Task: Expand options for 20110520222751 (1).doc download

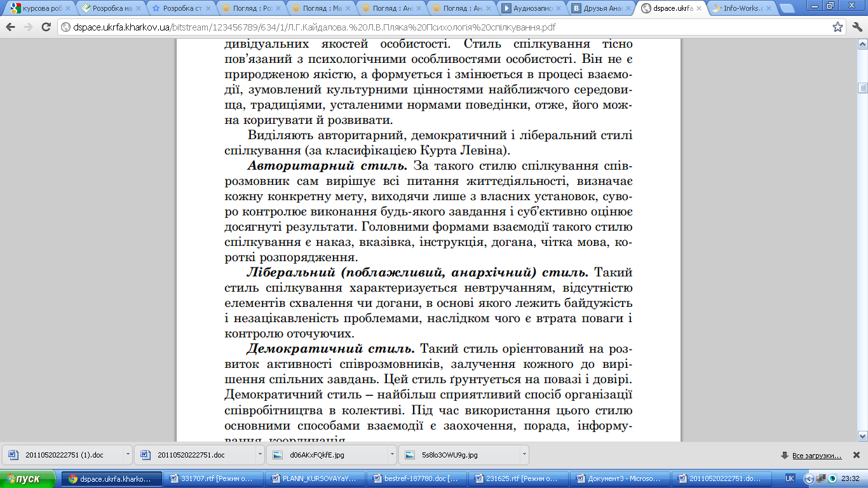Action: click(x=128, y=455)
